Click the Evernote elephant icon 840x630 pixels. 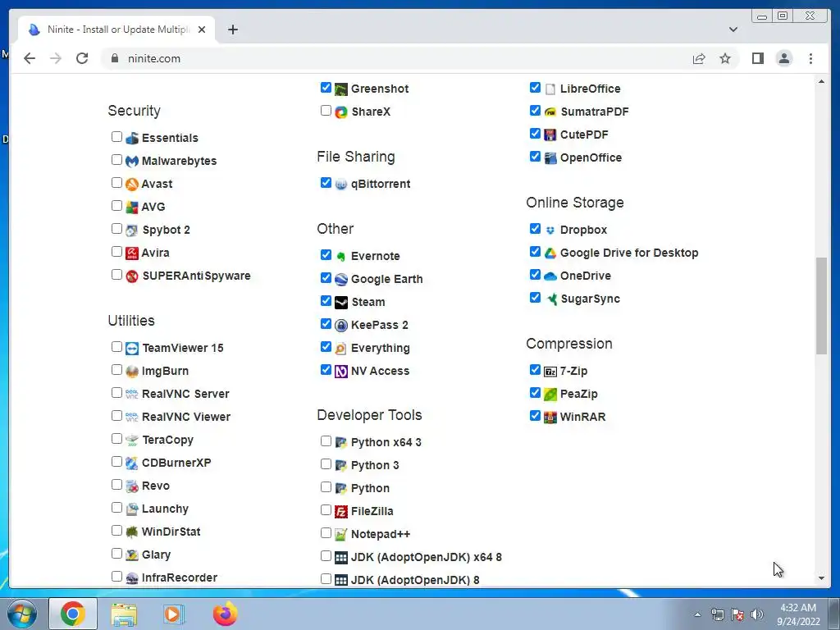coord(341,257)
